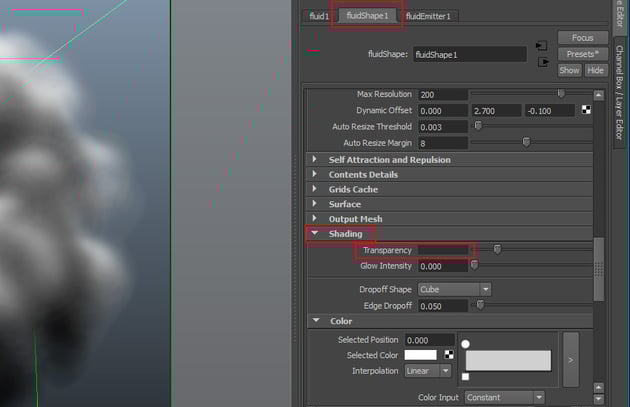Image resolution: width=630 pixels, height=407 pixels.
Task: Edit the Max Resolution value field
Action: tap(443, 94)
